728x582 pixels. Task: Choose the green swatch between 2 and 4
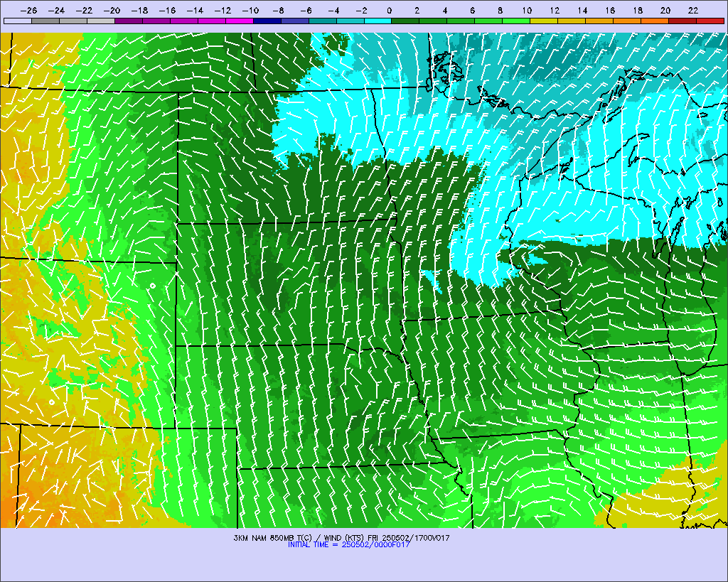point(434,21)
